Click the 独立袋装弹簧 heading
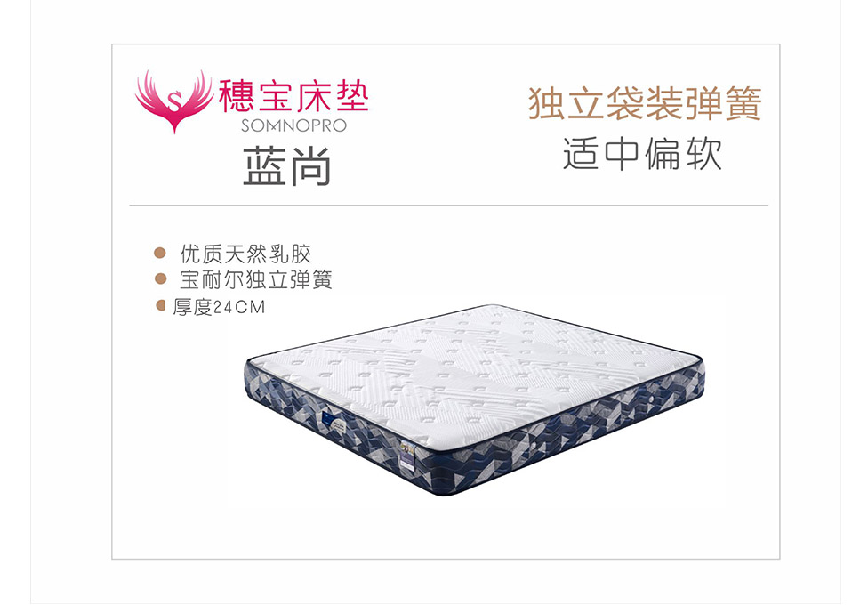Screen dimensions: 868x605 (x=645, y=103)
